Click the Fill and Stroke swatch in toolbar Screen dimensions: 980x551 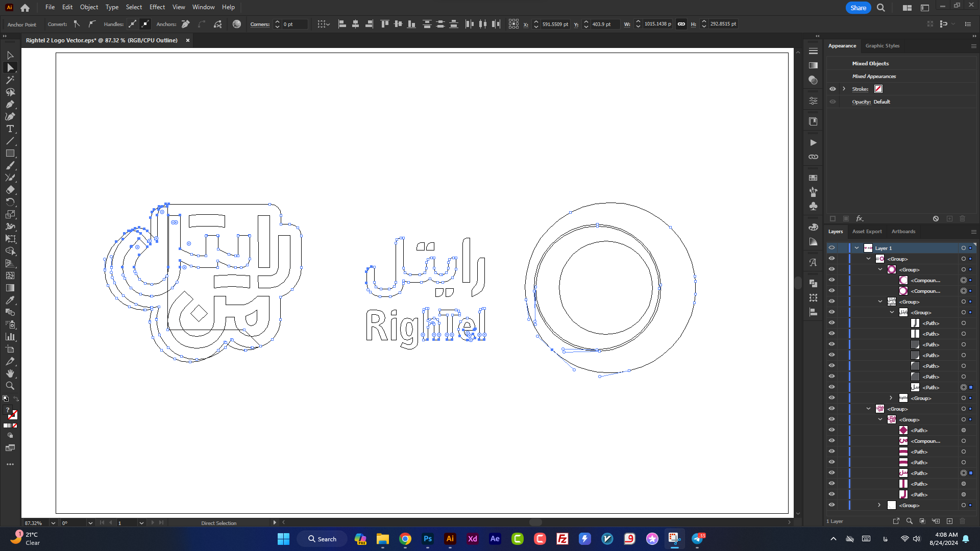point(10,413)
